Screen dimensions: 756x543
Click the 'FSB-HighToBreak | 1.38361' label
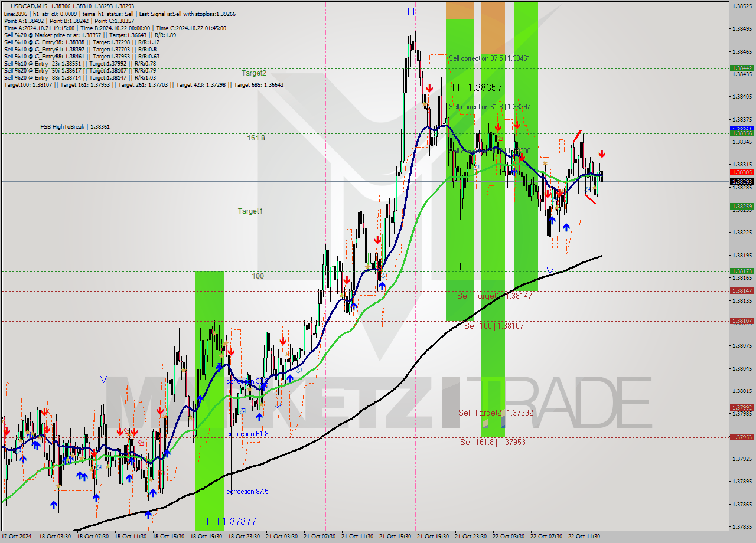(75, 127)
